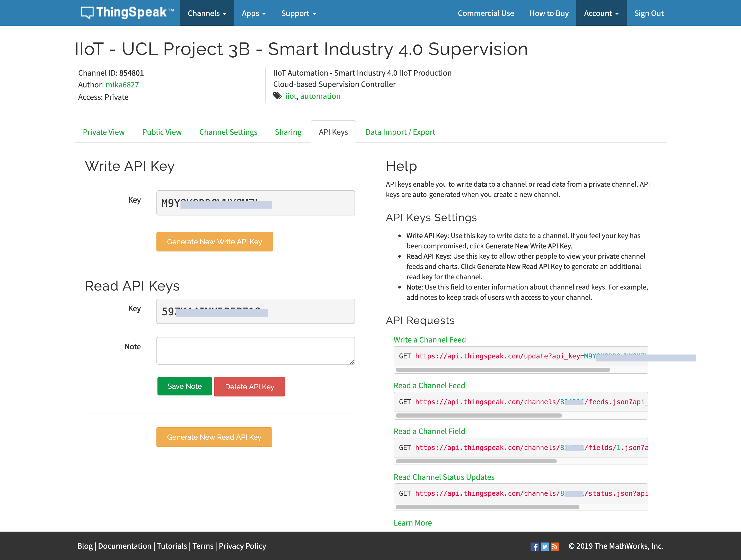Click into the Write API Key field
This screenshot has height=560, width=741.
[255, 203]
